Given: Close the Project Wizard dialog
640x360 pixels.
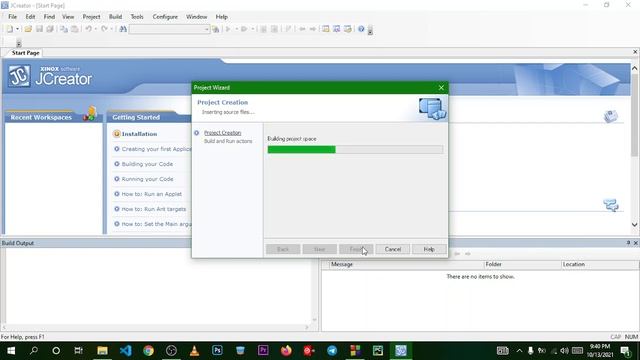Looking at the screenshot, I should point(441,88).
